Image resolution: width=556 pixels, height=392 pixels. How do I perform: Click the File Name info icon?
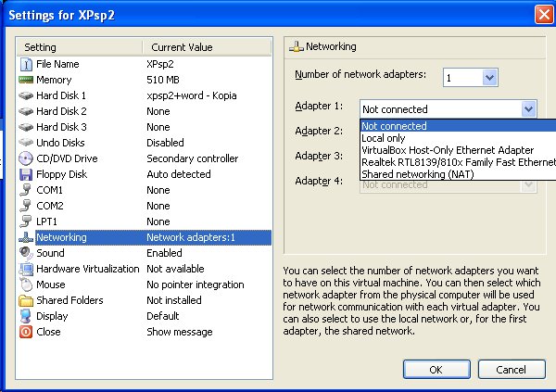(x=26, y=64)
